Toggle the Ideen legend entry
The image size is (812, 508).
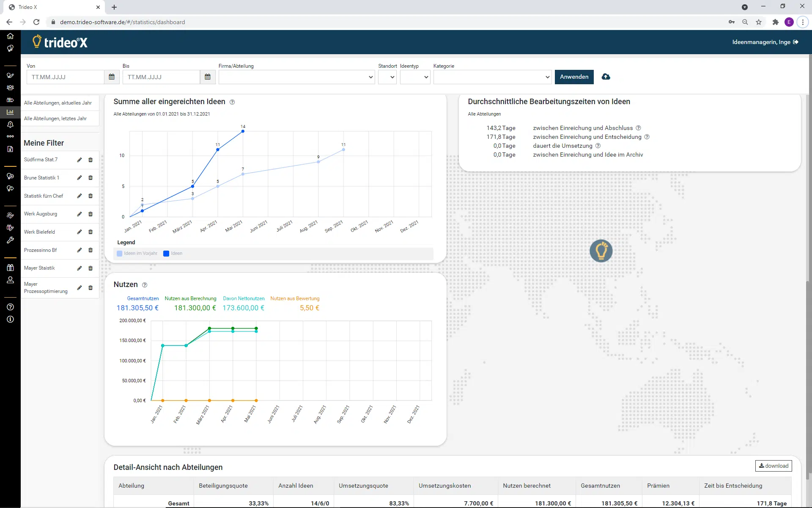click(x=173, y=254)
